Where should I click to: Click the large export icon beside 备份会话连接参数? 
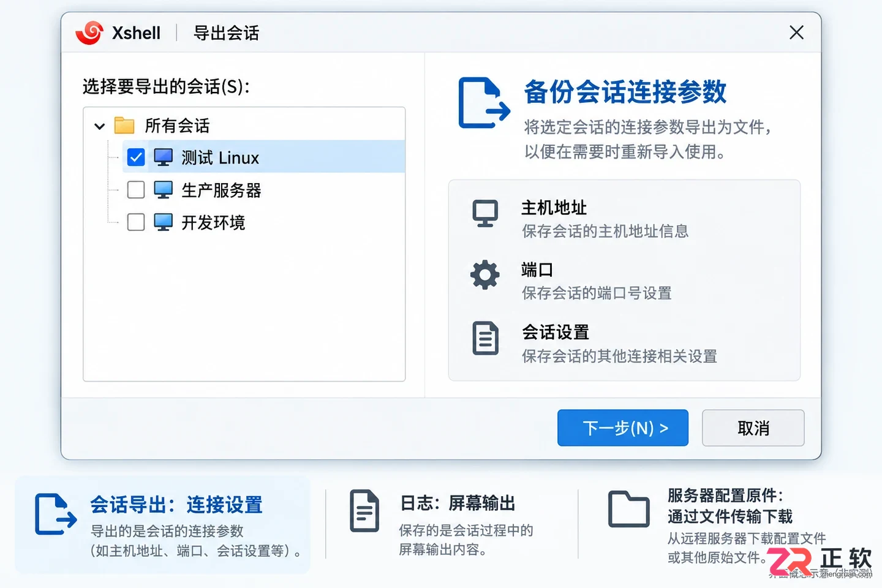pos(484,103)
